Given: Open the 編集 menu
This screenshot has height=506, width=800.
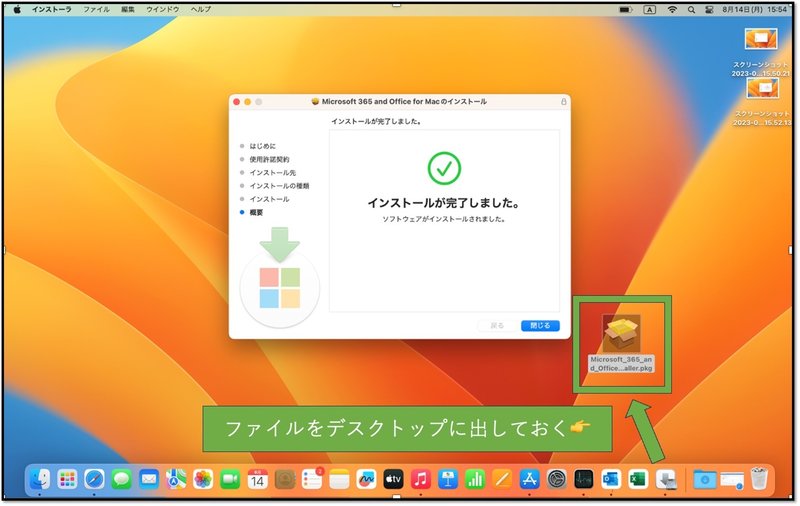Looking at the screenshot, I should tap(128, 9).
